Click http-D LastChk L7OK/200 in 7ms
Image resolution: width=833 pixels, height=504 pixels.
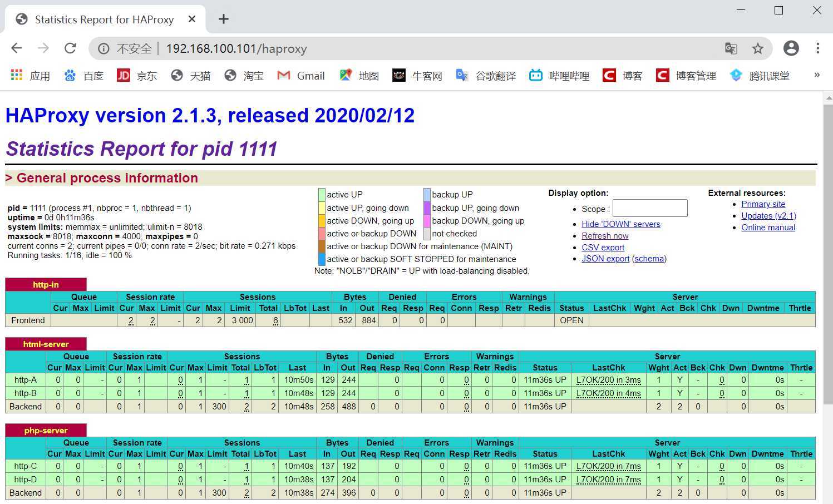point(608,480)
